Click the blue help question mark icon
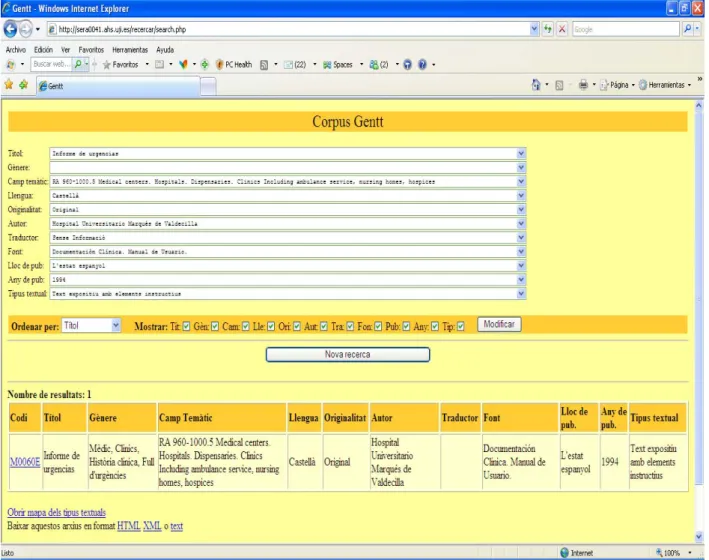This screenshot has height=560, width=709. coord(422,65)
